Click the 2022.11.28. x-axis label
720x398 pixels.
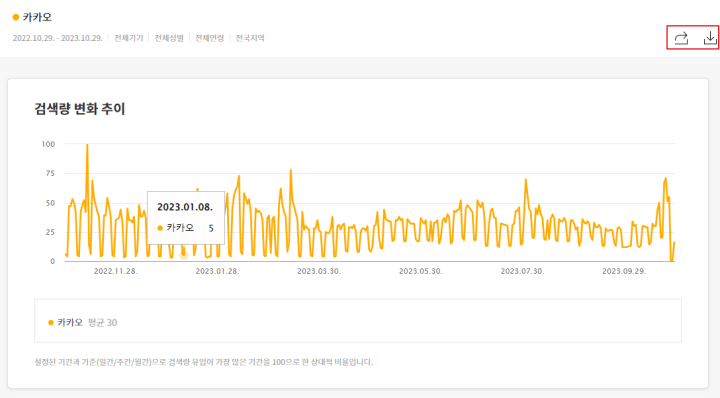click(116, 271)
